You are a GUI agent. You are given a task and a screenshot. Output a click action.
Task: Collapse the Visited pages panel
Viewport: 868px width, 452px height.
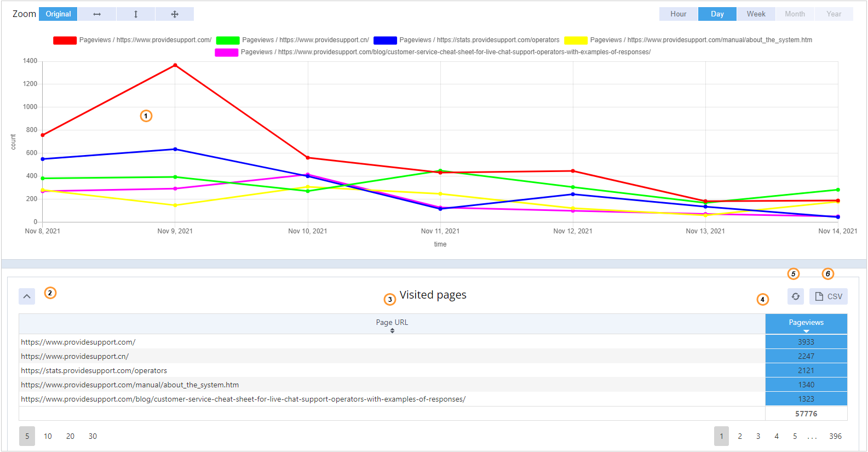click(27, 296)
